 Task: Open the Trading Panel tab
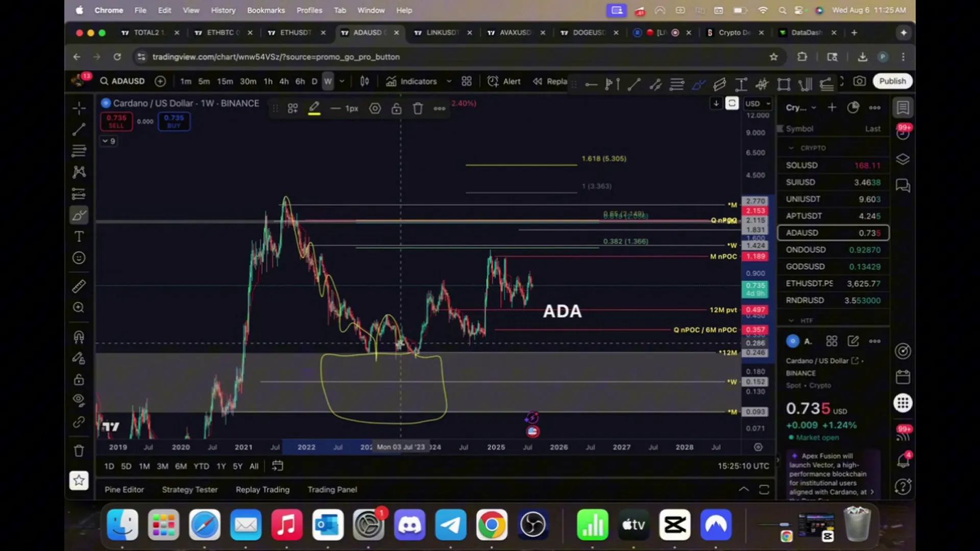[332, 490]
